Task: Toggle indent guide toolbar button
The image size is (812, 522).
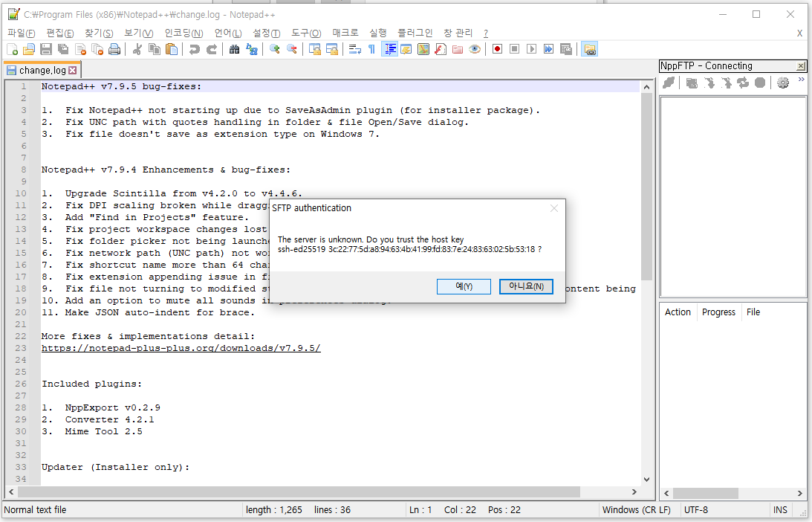Action: 389,49
